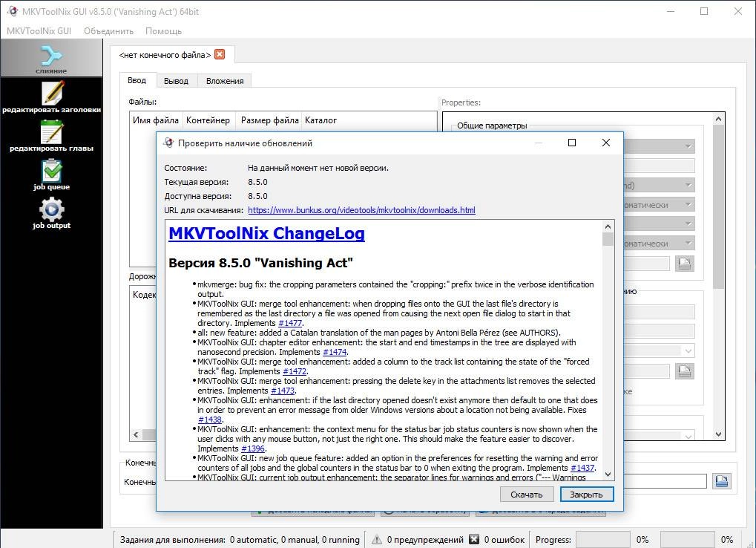Viewport: 756px width, 548px height.
Task: Click the second progress bar in status bar
Action: tap(687, 540)
